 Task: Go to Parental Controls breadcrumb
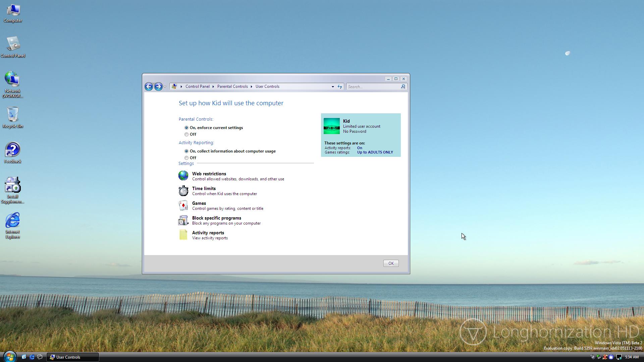pyautogui.click(x=232, y=86)
